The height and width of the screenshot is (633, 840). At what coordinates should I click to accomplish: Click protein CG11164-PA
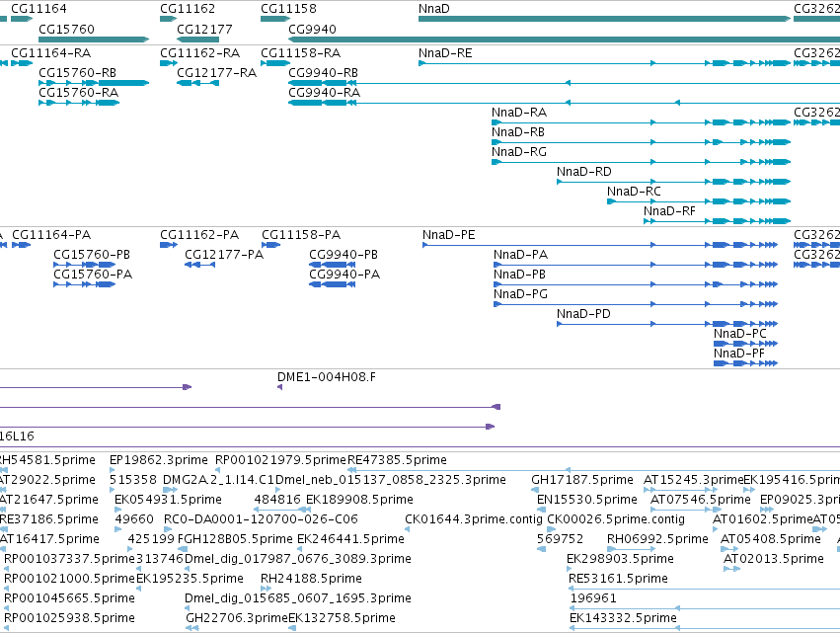click(x=51, y=235)
